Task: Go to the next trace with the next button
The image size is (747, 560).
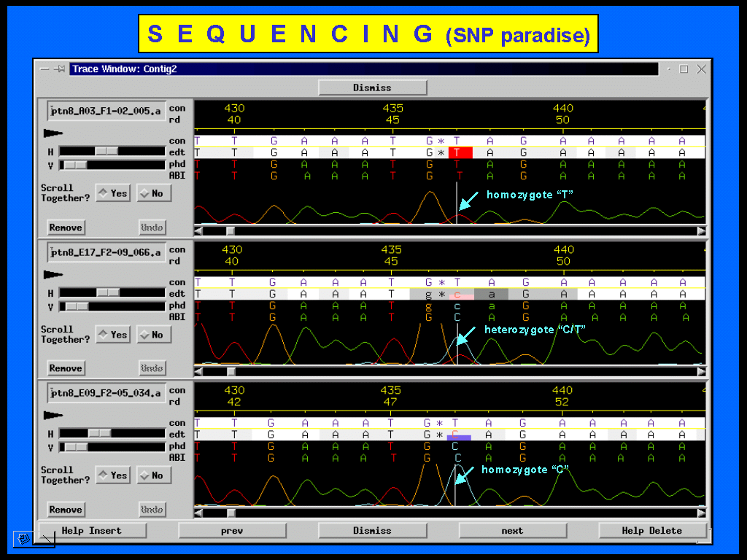Action: tap(512, 531)
